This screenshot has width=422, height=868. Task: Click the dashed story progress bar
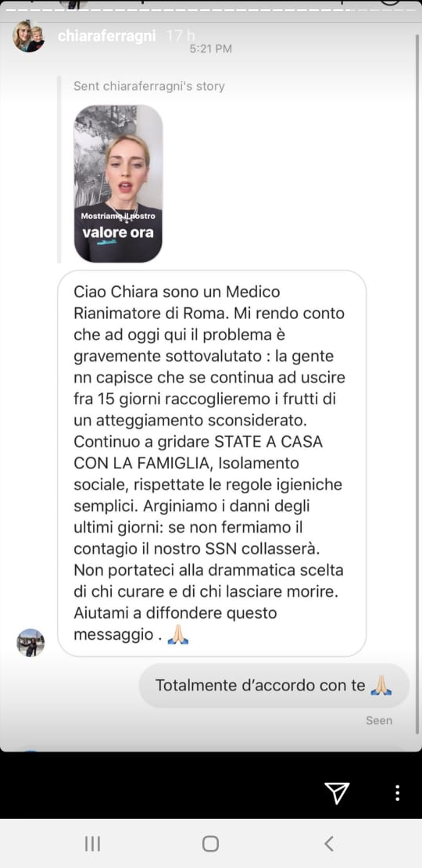pos(211,9)
